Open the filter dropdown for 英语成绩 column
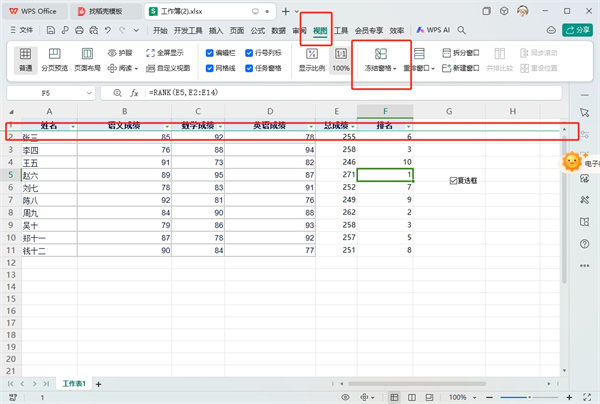This screenshot has width=600, height=404. point(311,127)
